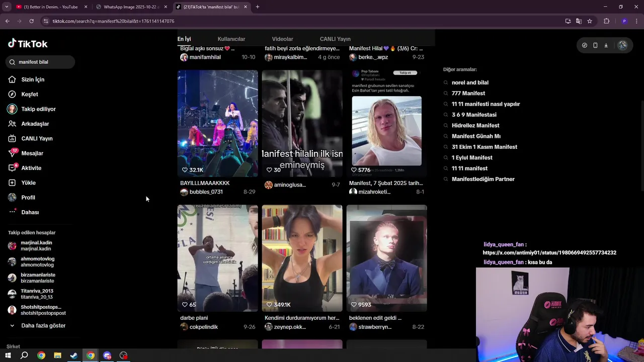Open Chrome extensions puzzle icon

click(x=606, y=21)
